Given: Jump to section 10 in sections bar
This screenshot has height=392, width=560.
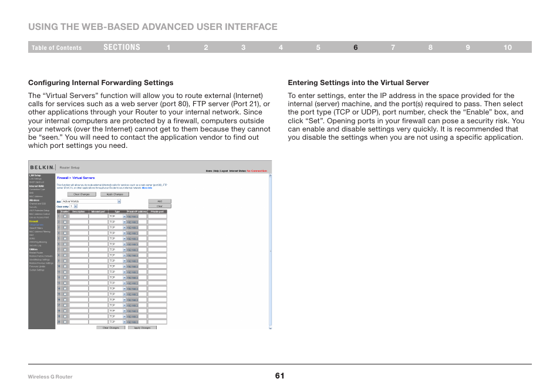Looking at the screenshot, I should click(x=508, y=48).
